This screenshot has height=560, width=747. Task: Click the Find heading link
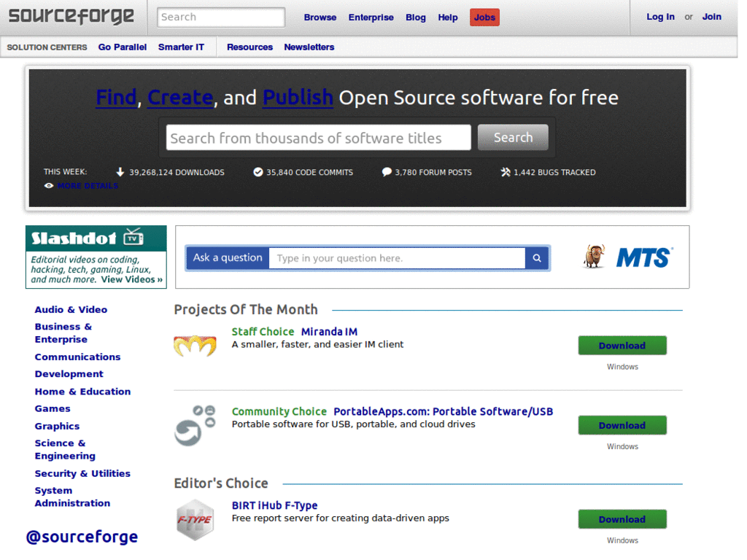tap(117, 98)
